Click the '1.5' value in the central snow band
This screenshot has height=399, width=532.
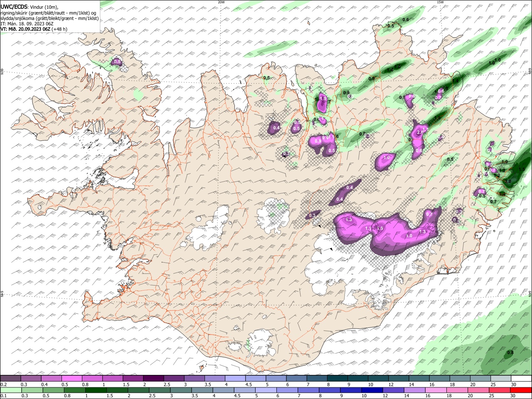(380, 228)
